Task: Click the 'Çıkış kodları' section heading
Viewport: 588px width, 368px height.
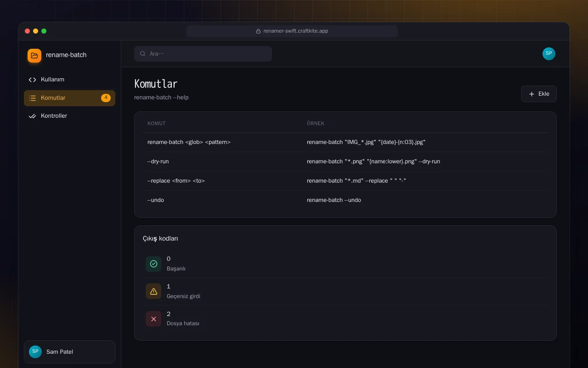Action: 160,239
